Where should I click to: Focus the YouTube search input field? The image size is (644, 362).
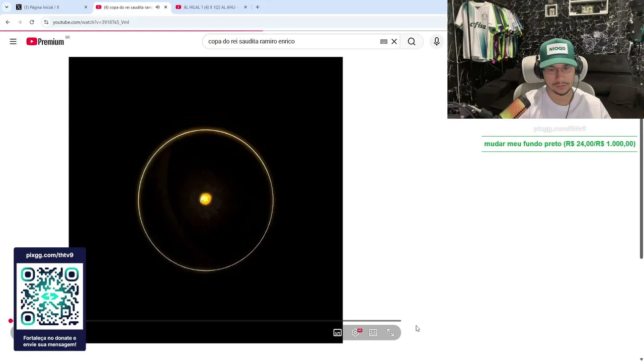(292, 41)
